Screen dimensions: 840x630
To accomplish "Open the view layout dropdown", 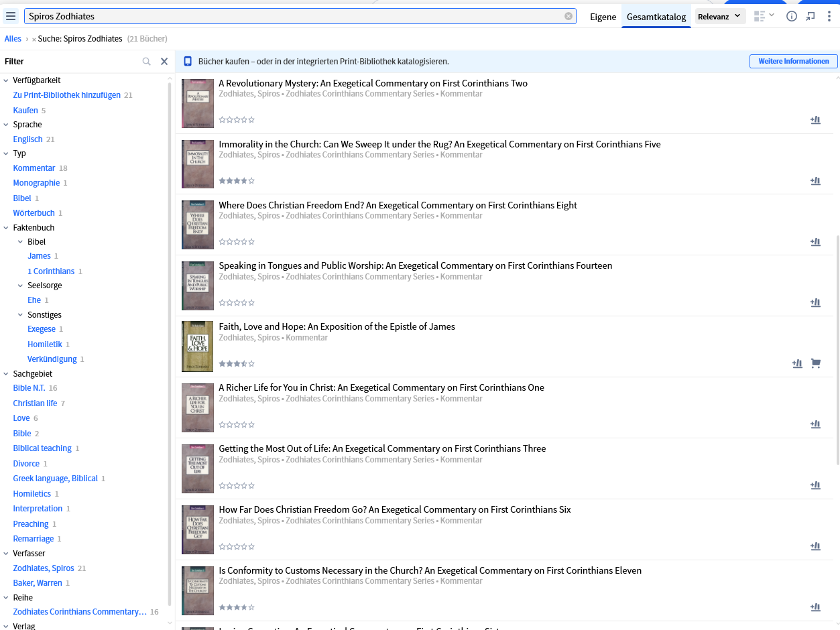I will click(x=764, y=15).
